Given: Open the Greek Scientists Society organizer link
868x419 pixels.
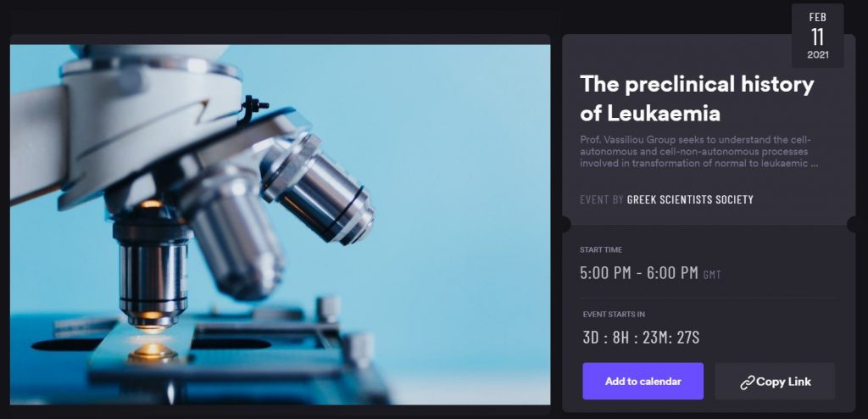Looking at the screenshot, I should click(x=690, y=199).
